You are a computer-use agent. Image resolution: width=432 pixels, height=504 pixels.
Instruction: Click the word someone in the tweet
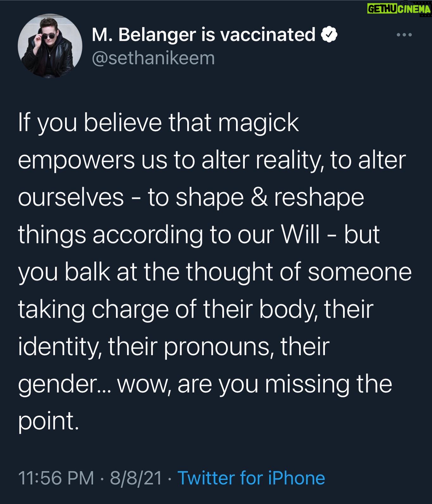pyautogui.click(x=360, y=273)
